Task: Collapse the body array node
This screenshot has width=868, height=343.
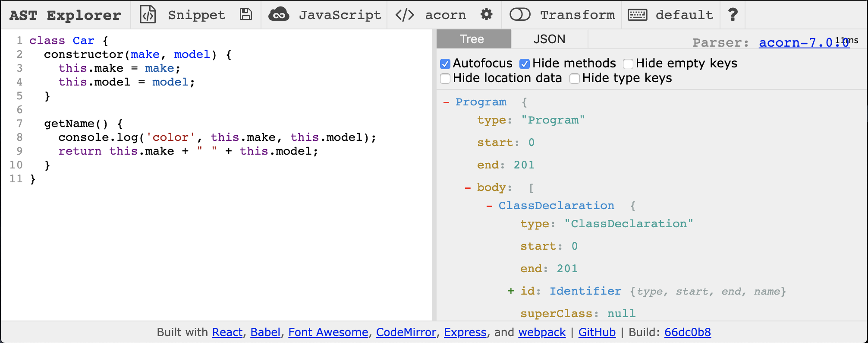Action: [468, 188]
